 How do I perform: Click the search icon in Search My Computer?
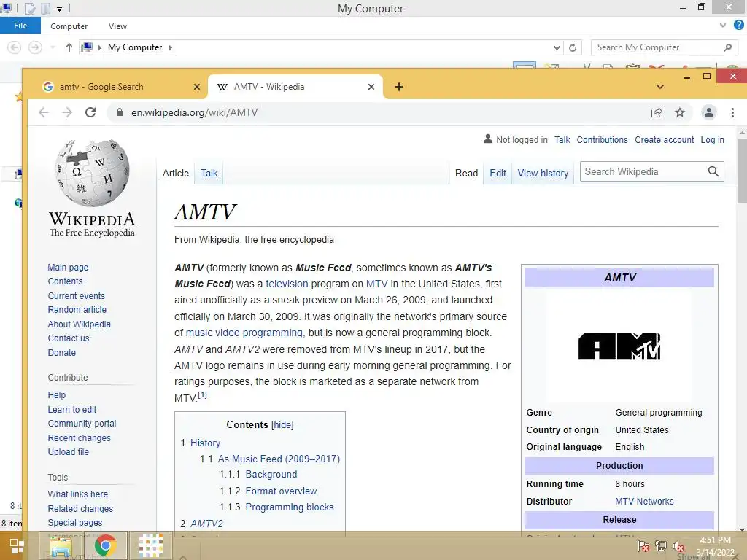pyautogui.click(x=727, y=47)
